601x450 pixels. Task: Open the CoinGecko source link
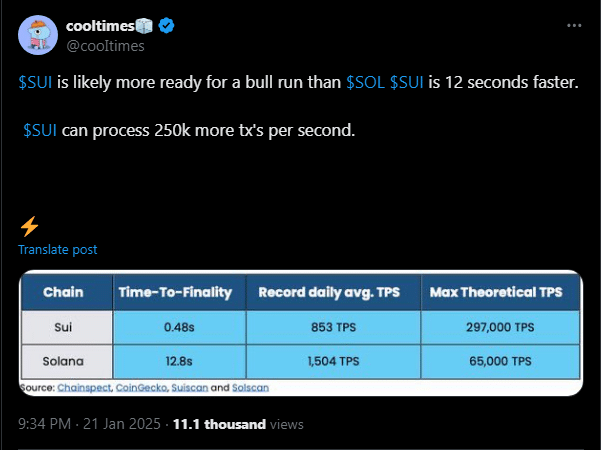[141, 388]
